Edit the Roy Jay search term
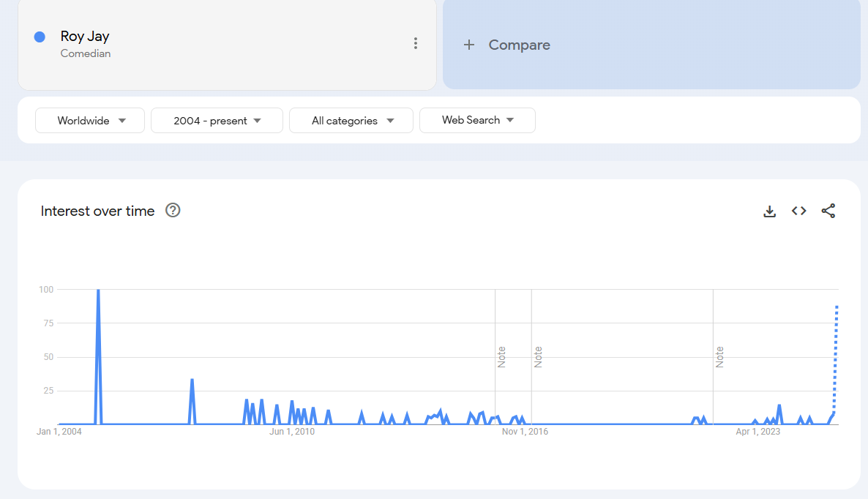Image resolution: width=868 pixels, height=499 pixels. coord(85,37)
